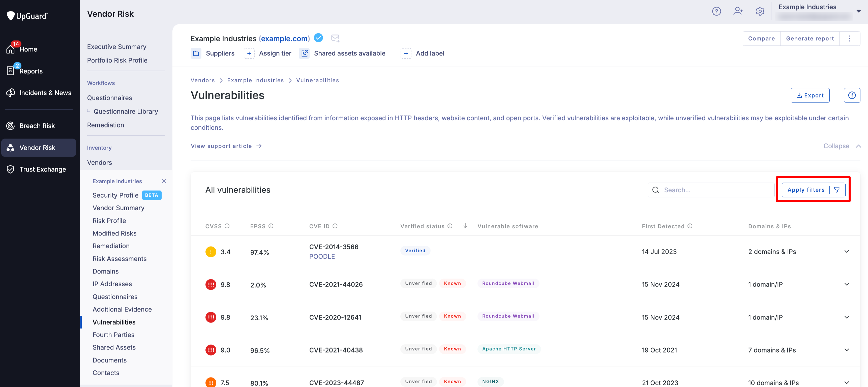Open the help question mark icon
The image size is (868, 387).
[716, 11]
